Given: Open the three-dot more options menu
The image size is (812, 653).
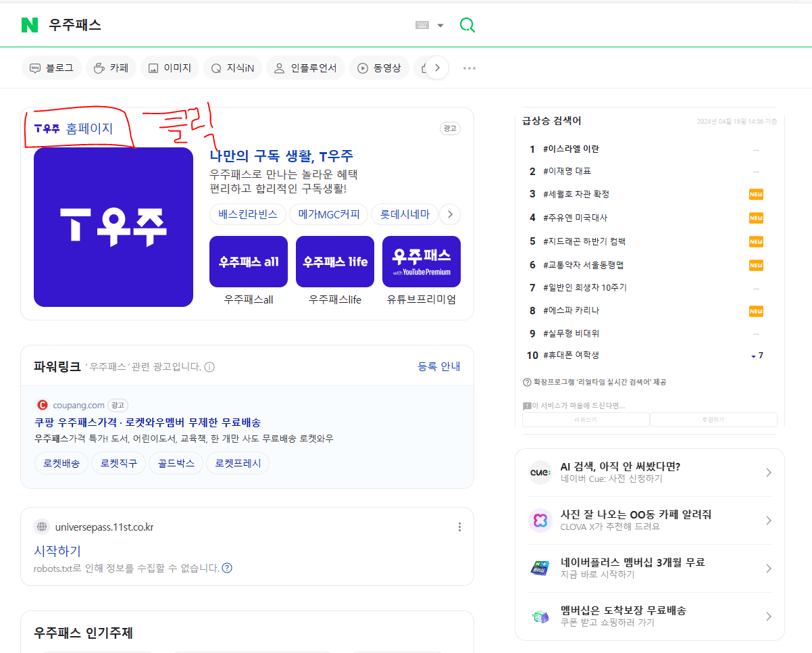Looking at the screenshot, I should point(470,68).
